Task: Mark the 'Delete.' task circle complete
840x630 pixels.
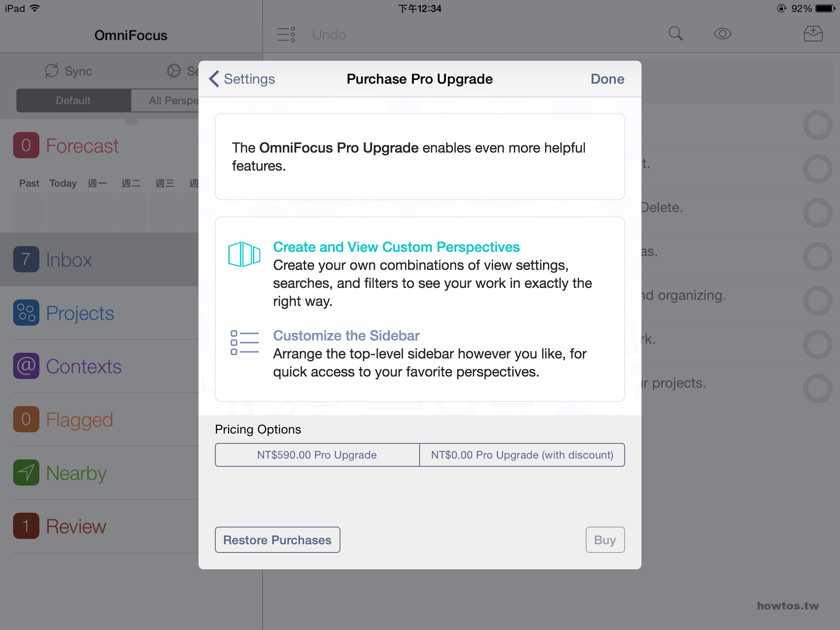Action: (x=818, y=213)
